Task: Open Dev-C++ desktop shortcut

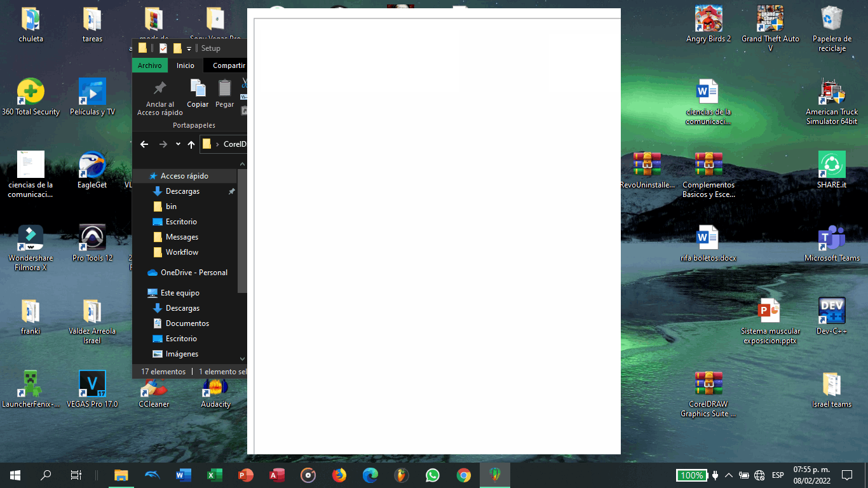Action: (x=832, y=316)
